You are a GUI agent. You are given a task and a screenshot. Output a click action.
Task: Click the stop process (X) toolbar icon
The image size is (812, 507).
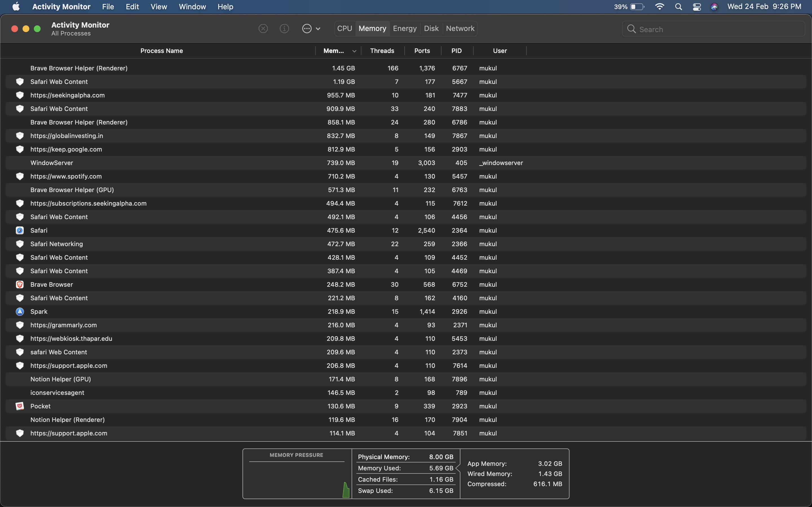tap(263, 28)
